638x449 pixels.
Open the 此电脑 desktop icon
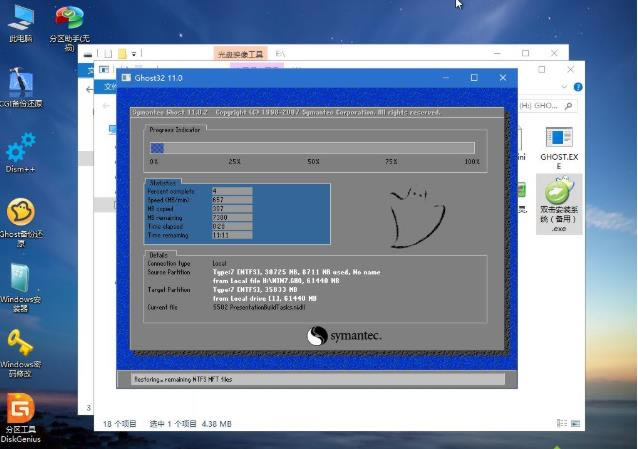[20, 24]
